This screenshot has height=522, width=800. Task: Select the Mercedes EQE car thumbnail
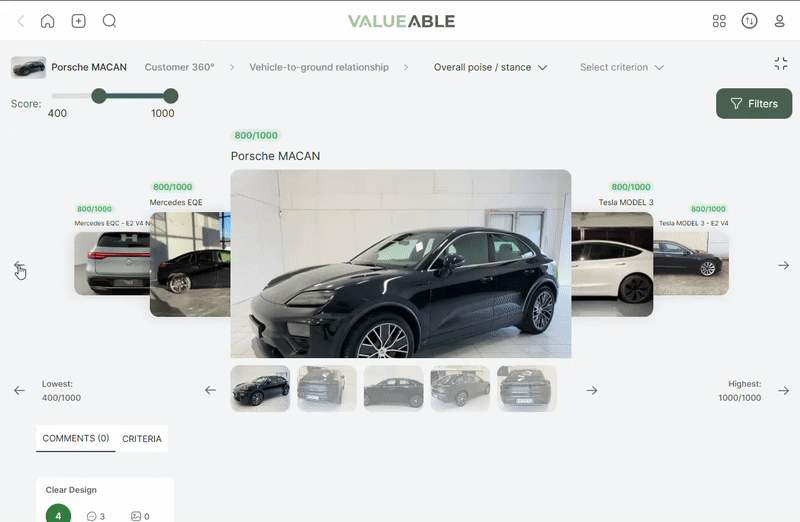[x=190, y=264]
